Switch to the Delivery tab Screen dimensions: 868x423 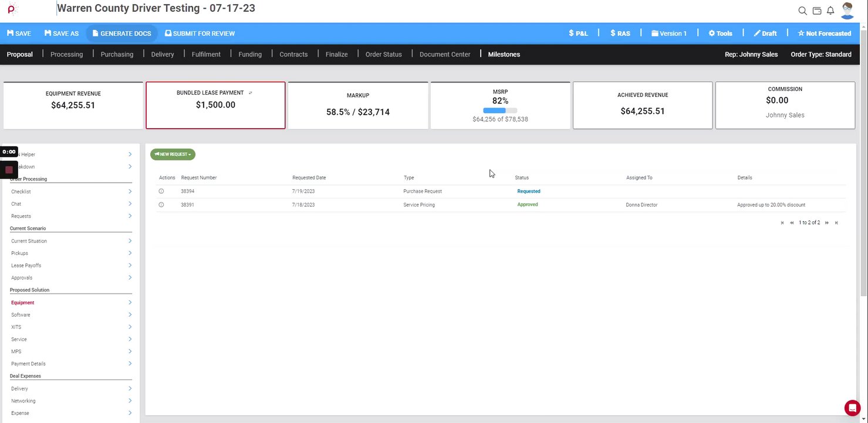coord(163,54)
